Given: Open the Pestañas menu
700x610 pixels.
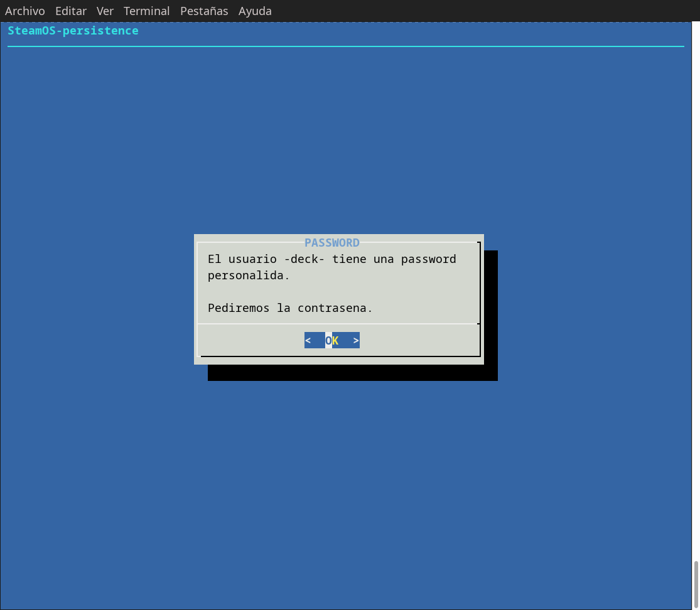Looking at the screenshot, I should (204, 11).
